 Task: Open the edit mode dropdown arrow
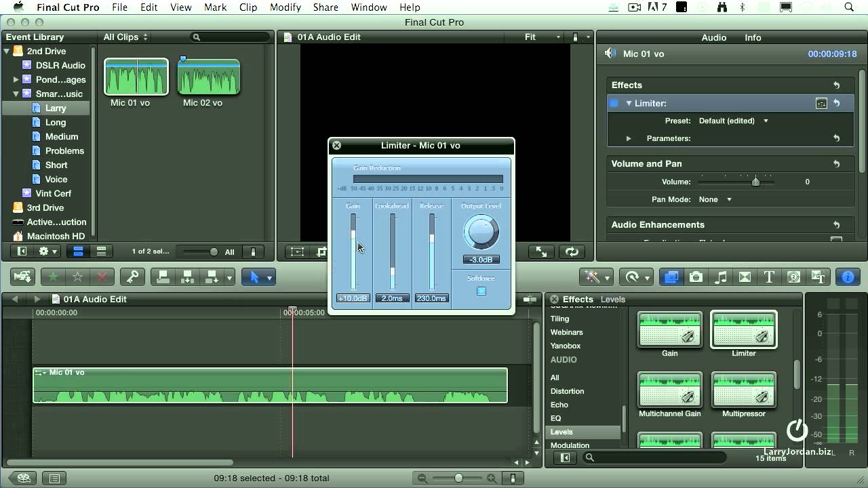(230, 277)
